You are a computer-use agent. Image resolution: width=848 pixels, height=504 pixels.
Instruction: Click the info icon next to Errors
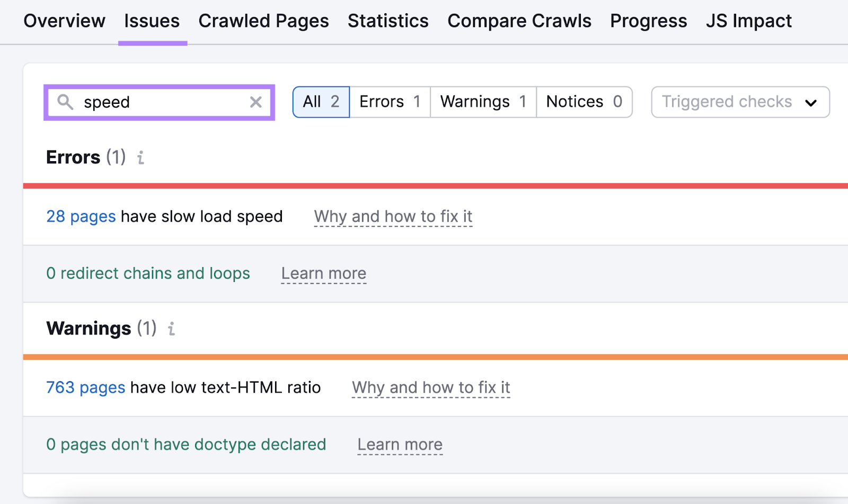click(140, 157)
